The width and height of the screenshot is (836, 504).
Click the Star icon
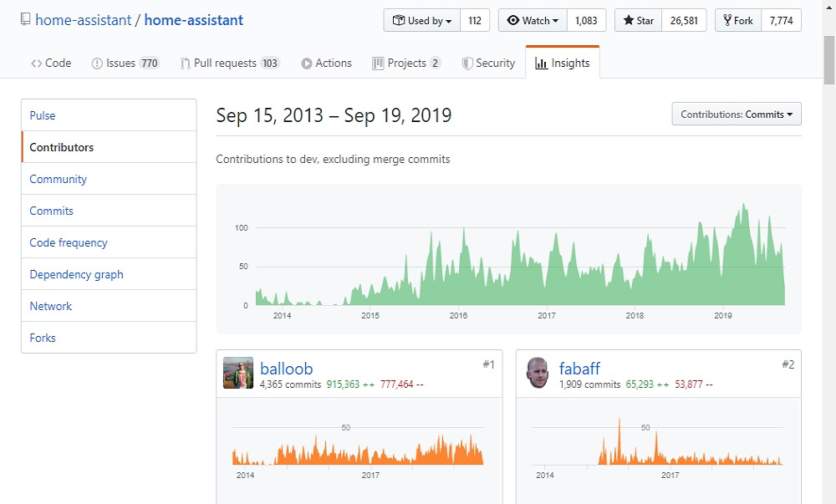629,20
